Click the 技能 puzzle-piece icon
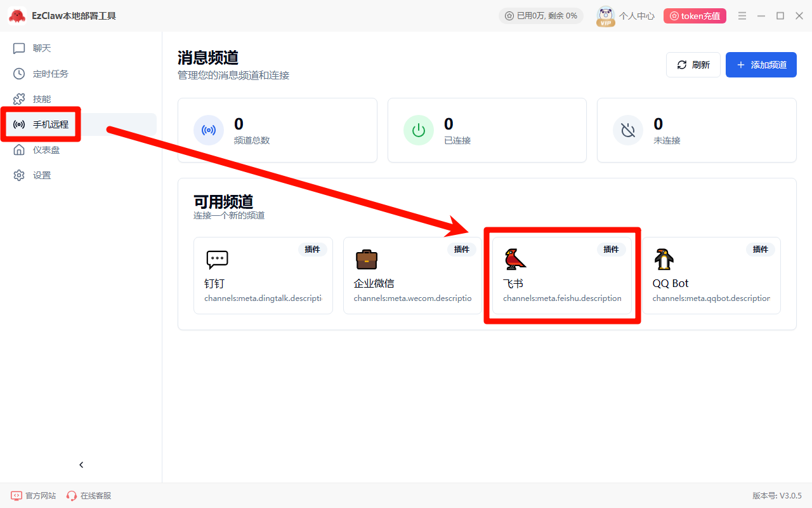 pyautogui.click(x=19, y=99)
